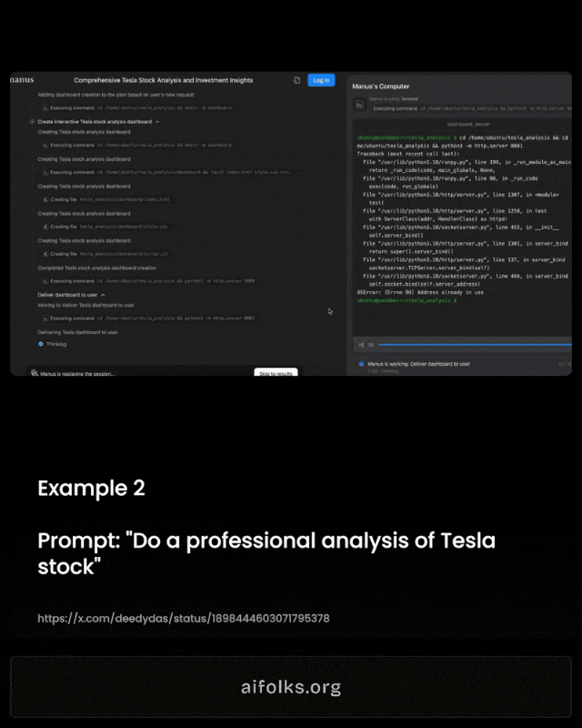
Task: Click the Skip to results button
Action: [276, 372]
